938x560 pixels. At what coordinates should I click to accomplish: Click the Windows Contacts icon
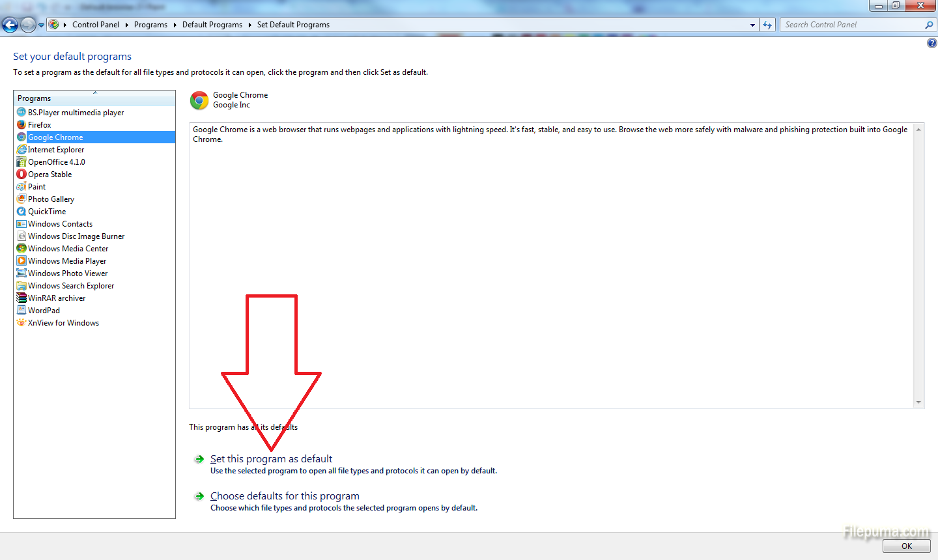coord(21,224)
